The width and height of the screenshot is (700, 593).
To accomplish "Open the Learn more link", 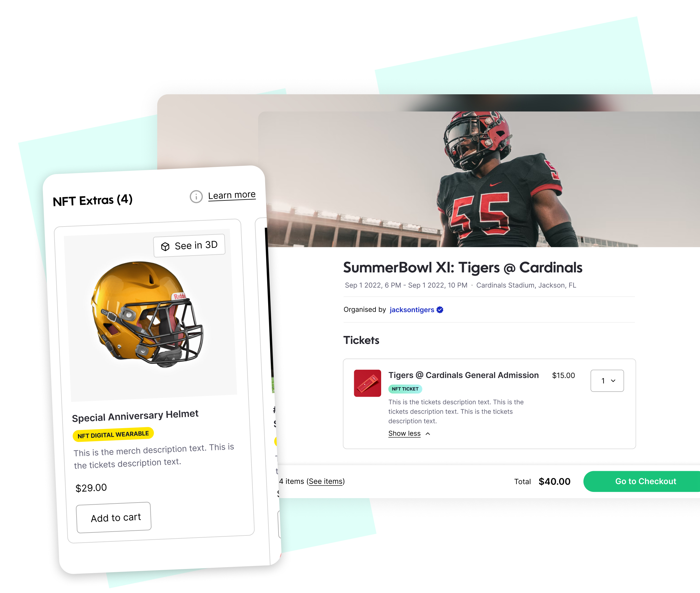I will tap(232, 195).
